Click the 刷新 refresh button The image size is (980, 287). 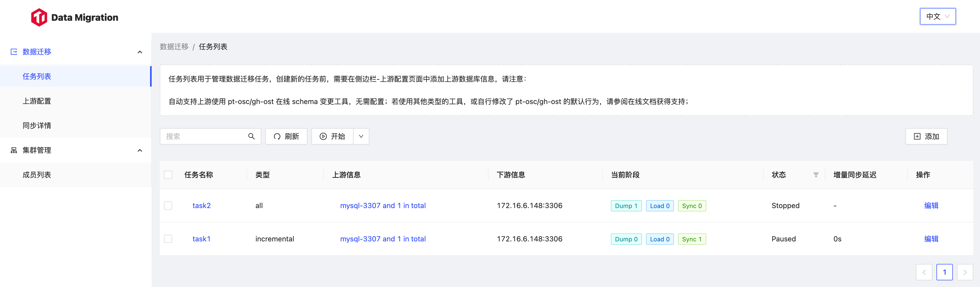pos(286,136)
